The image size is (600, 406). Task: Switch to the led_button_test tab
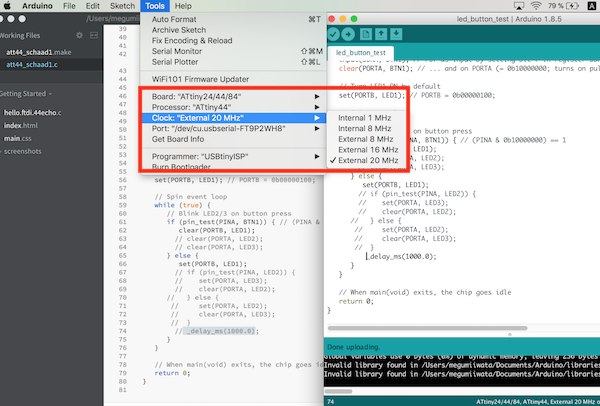[x=360, y=53]
